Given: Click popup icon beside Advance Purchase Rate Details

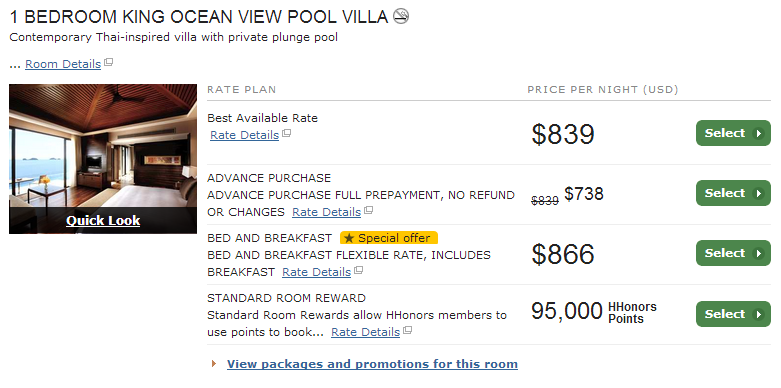Looking at the screenshot, I should point(369,211).
